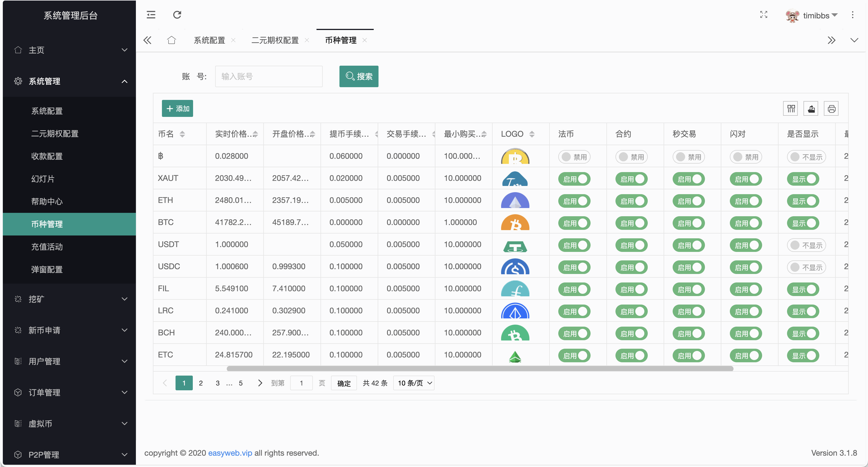This screenshot has width=868, height=467.
Task: Open the 二元期权配置 tab
Action: click(x=275, y=40)
